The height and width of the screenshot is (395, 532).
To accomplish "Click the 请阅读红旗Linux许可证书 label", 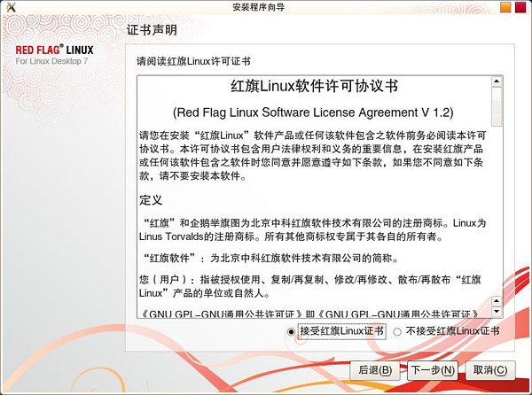I will pyautogui.click(x=193, y=62).
